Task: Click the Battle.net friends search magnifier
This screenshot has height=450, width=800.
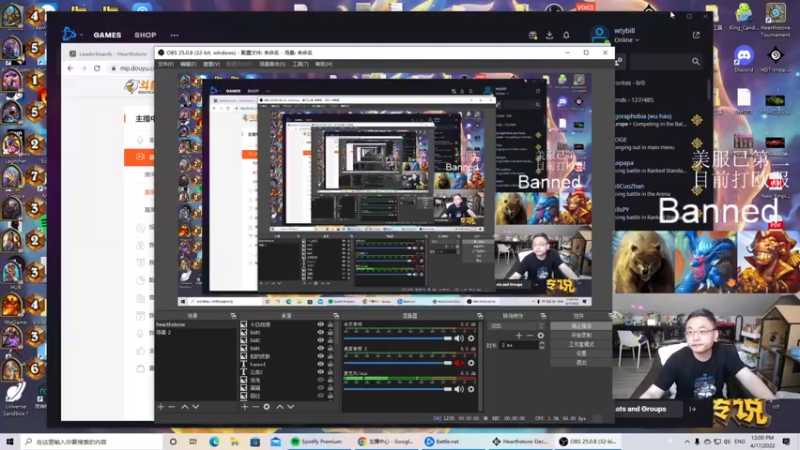Action: point(696,62)
